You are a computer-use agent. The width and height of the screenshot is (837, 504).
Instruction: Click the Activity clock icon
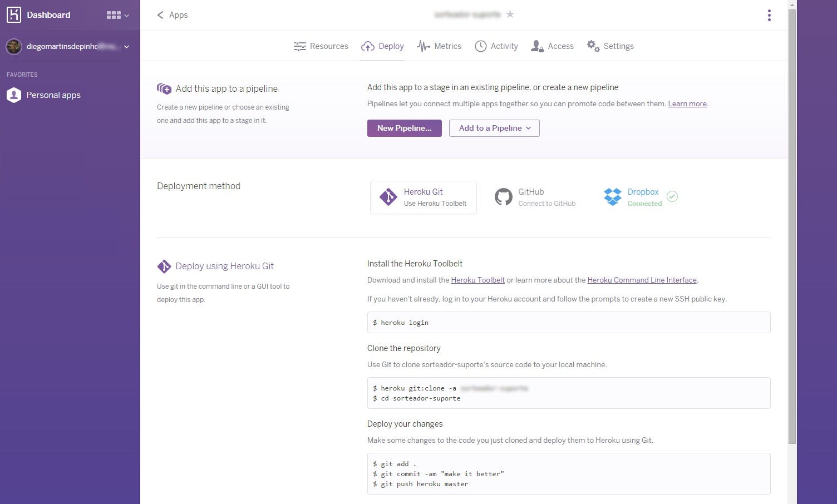(x=480, y=46)
